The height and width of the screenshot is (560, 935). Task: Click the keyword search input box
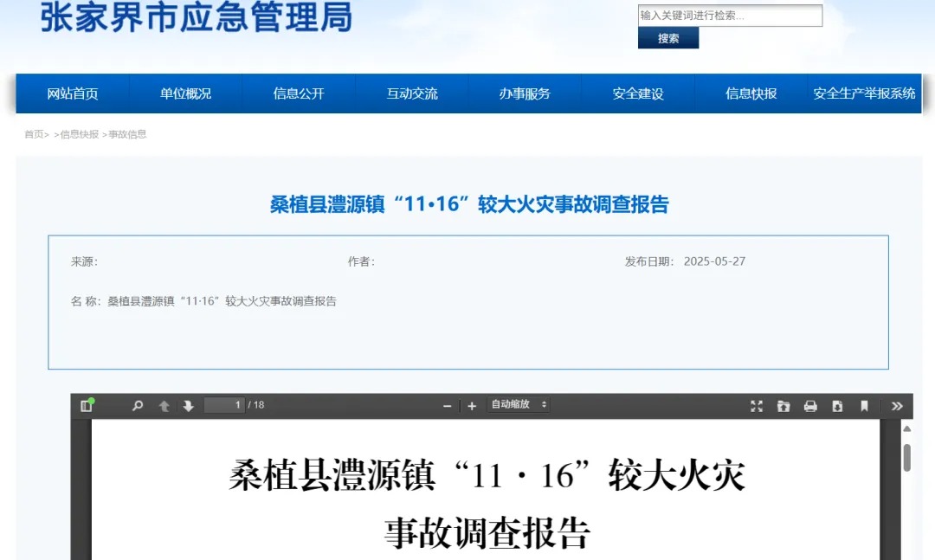tap(730, 16)
